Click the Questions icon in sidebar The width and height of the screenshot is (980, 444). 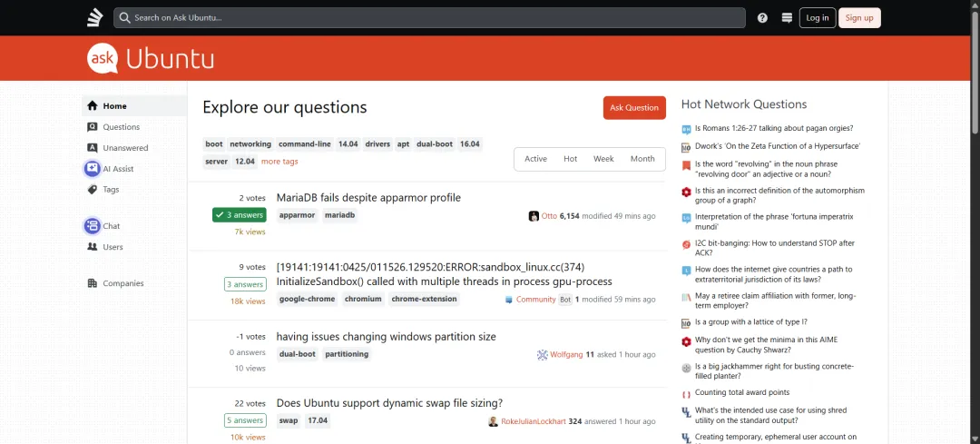coord(93,127)
